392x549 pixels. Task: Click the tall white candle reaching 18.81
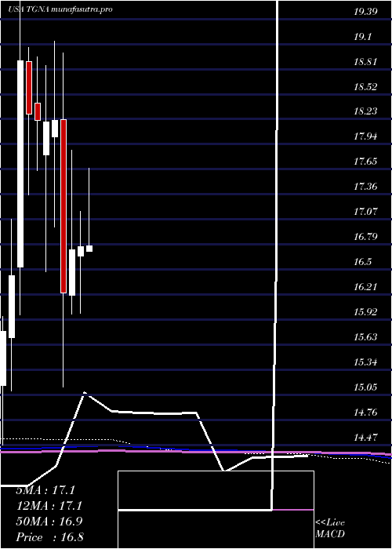[20, 164]
